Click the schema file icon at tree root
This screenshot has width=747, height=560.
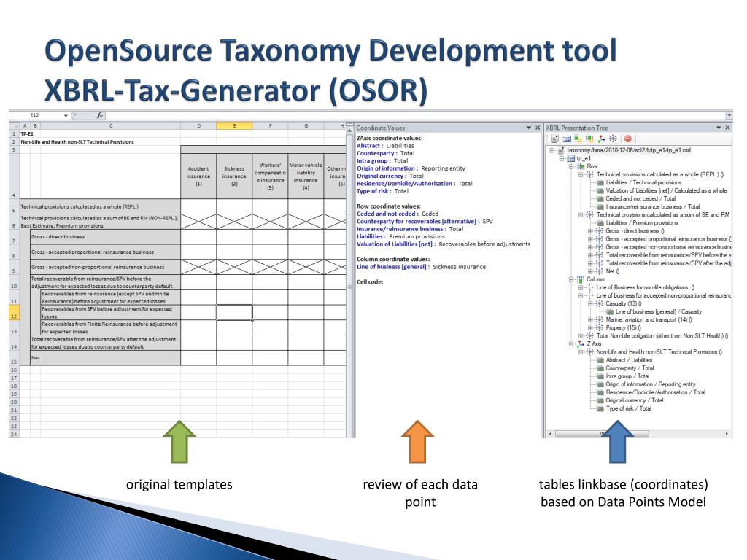tap(561, 150)
